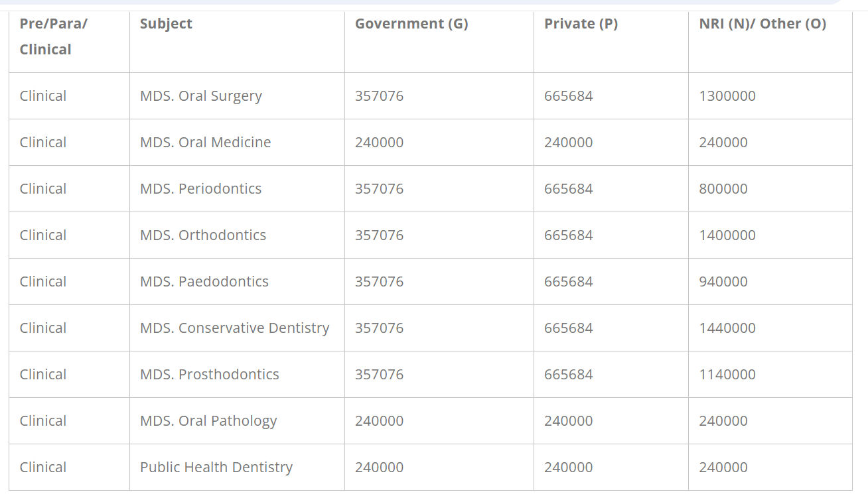Click the MDS. Orthodontics subject cell
The width and height of the screenshot is (868, 502).
[203, 235]
